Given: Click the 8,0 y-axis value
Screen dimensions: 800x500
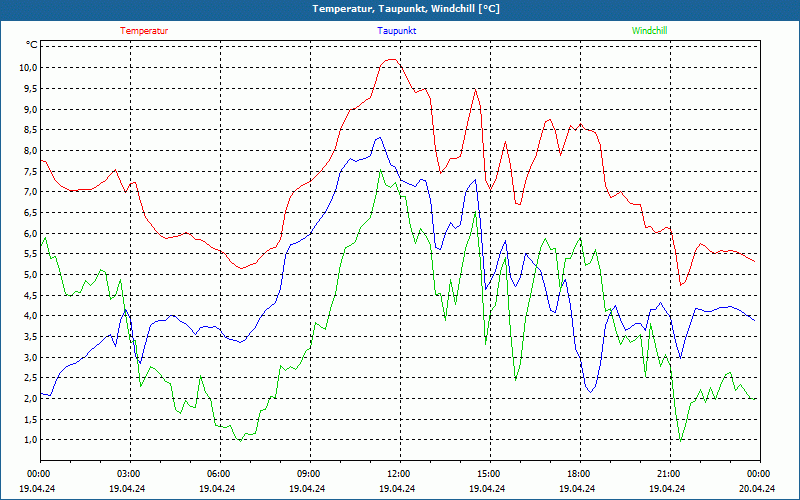Looking at the screenshot, I should [x=31, y=151].
